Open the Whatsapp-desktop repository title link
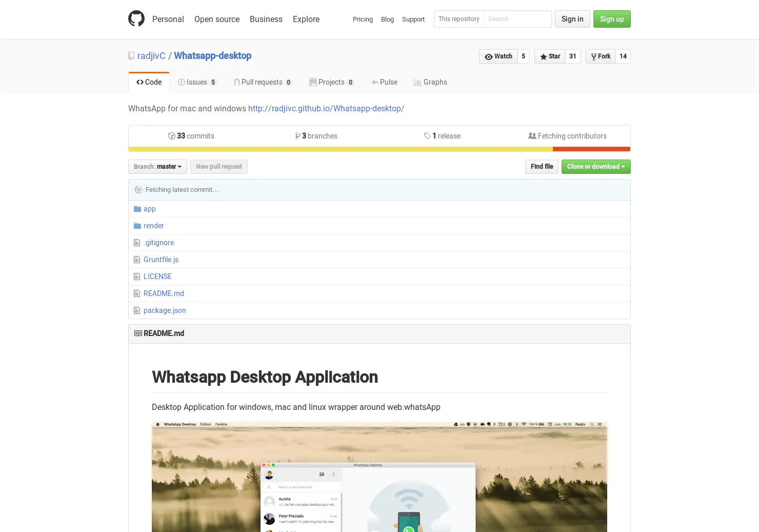This screenshot has height=532, width=759. (x=212, y=56)
